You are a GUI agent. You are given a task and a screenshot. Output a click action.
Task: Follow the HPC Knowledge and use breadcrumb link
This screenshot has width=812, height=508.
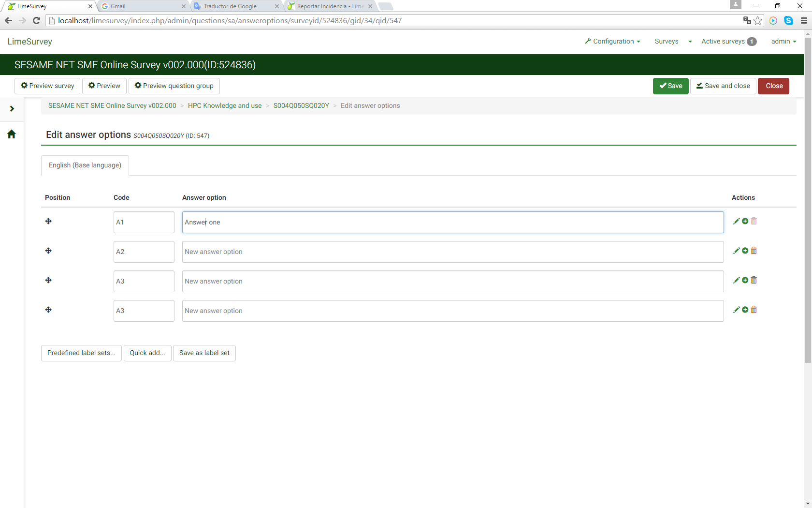(225, 106)
